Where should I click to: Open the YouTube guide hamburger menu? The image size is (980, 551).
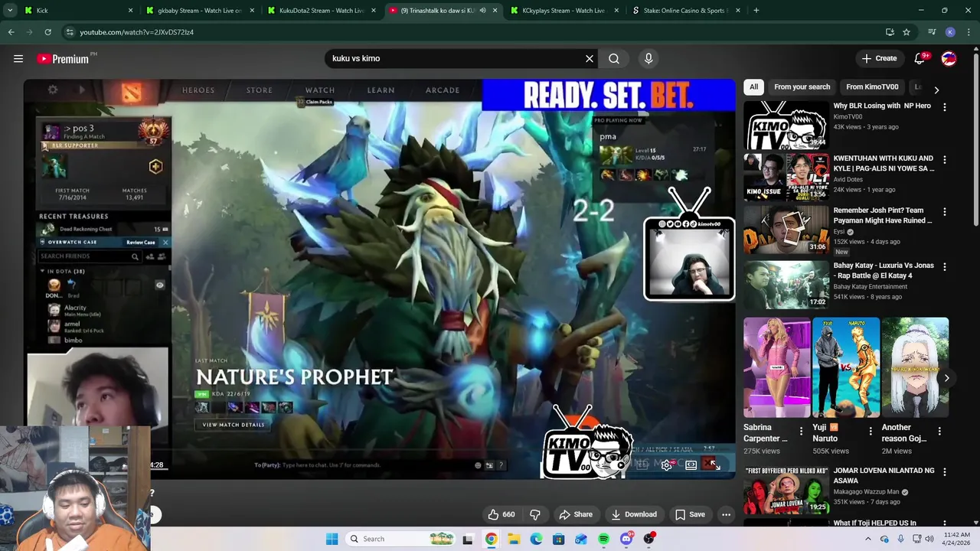18,58
